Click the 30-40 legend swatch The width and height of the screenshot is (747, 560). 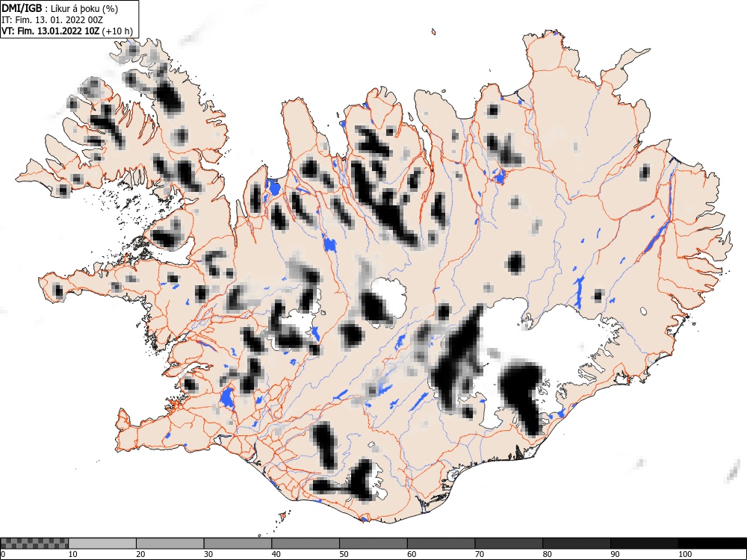click(238, 544)
